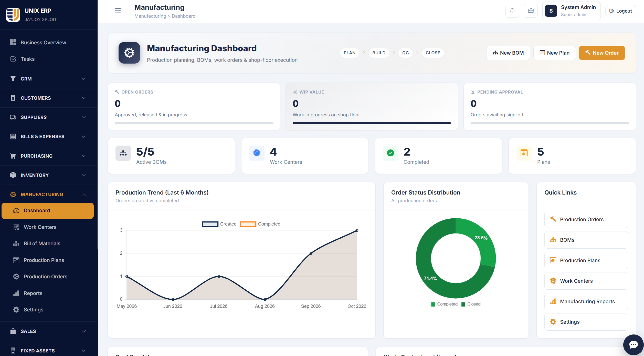Click the hamburger menu icon
This screenshot has width=644, height=356.
[x=118, y=11]
